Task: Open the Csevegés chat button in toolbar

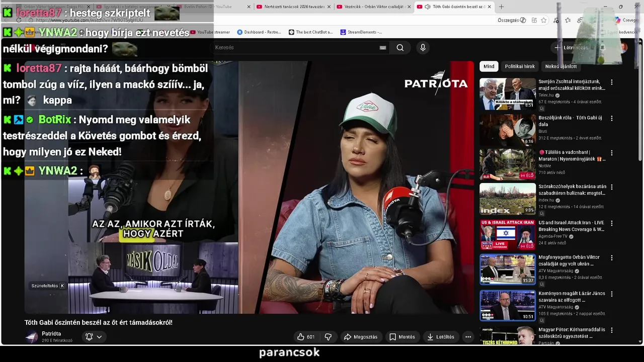Action: click(626, 20)
